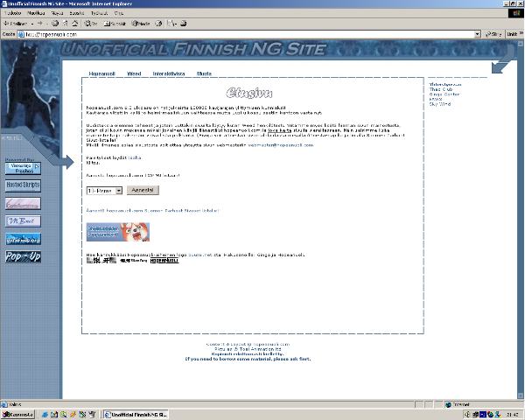Screen dimensions: 525x420
Task: Click the Pop-Up sidebar badge
Action: (x=23, y=256)
